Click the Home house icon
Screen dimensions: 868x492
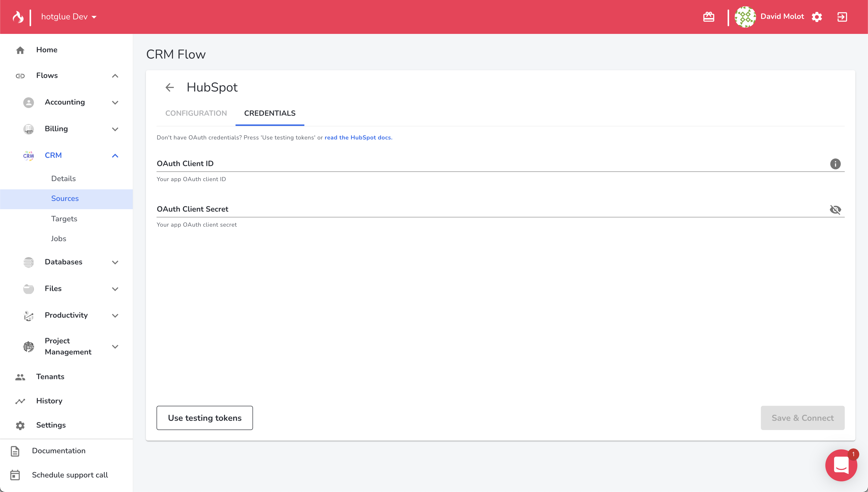pos(20,50)
